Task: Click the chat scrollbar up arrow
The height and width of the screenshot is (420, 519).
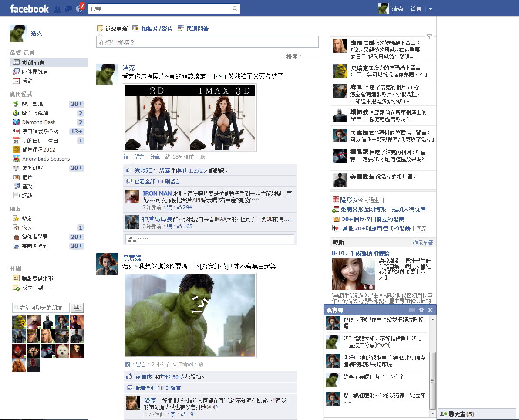Action: pos(432,319)
